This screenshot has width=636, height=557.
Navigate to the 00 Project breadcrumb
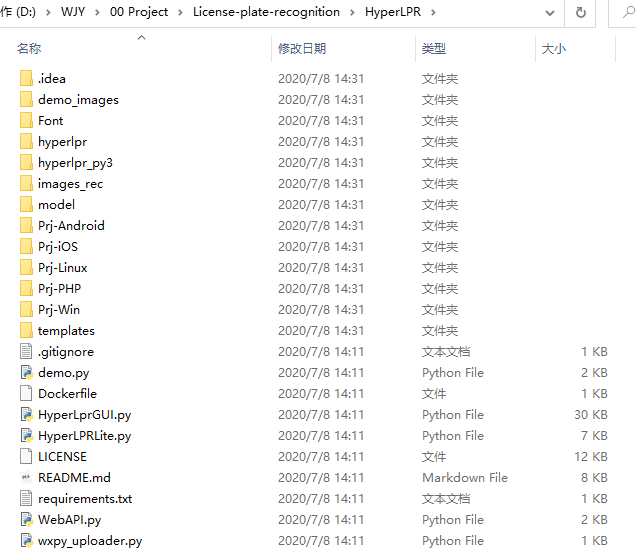pos(139,12)
